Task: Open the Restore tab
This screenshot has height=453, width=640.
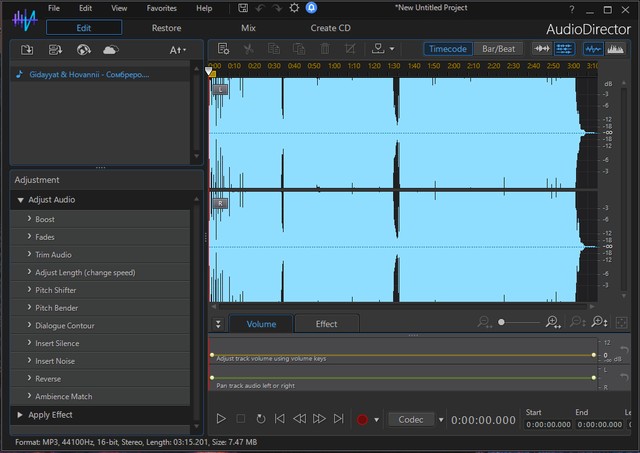Action: 166,28
